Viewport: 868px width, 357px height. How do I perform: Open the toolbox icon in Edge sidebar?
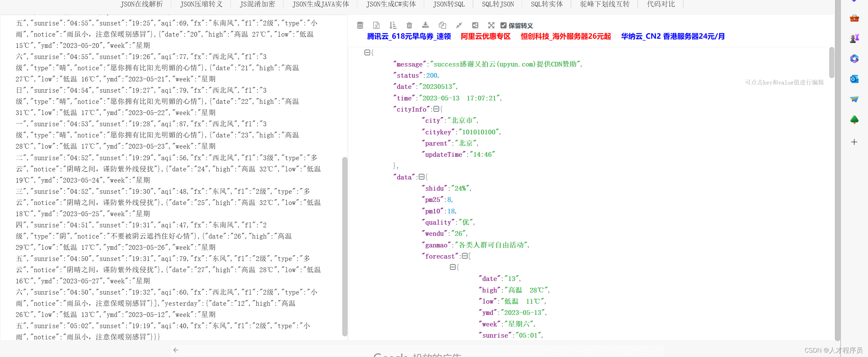[854, 18]
